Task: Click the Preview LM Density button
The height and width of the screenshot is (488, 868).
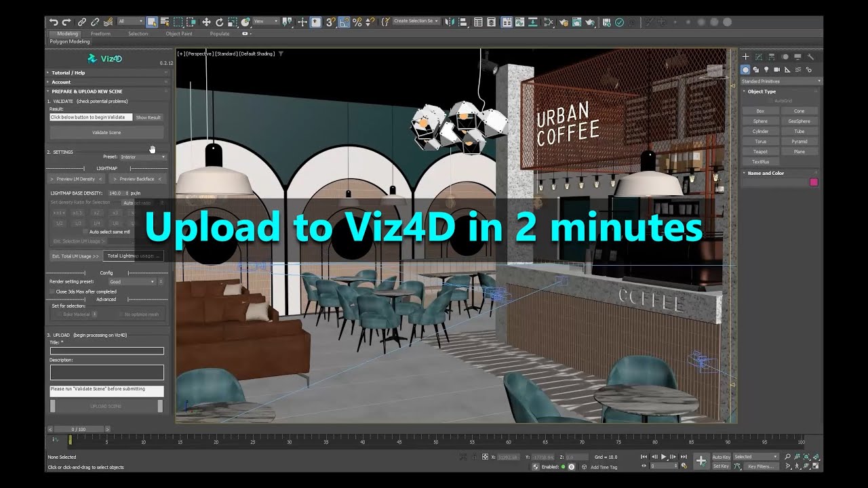Action: point(76,179)
